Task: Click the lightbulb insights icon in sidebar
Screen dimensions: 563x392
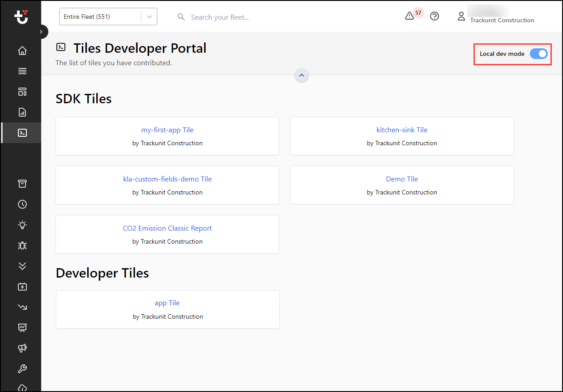Action: coord(22,225)
